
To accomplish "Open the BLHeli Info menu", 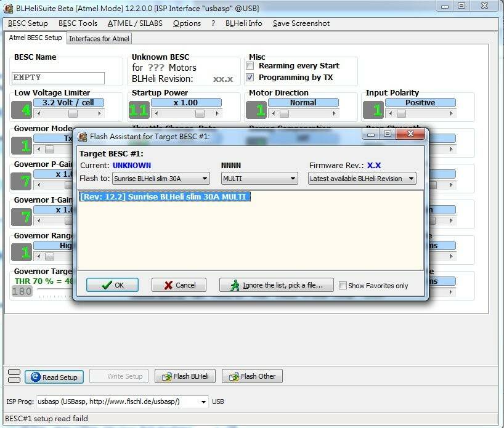I will (x=243, y=23).
